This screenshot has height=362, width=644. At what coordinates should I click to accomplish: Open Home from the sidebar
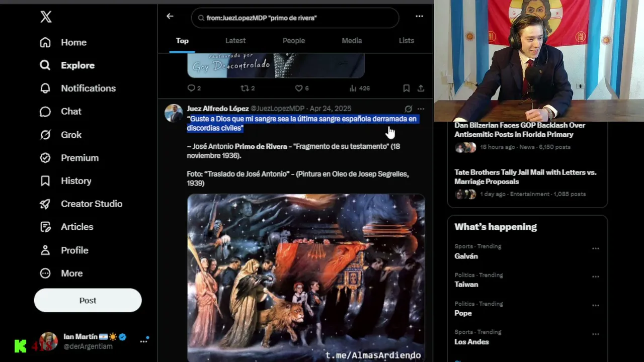pos(63,42)
